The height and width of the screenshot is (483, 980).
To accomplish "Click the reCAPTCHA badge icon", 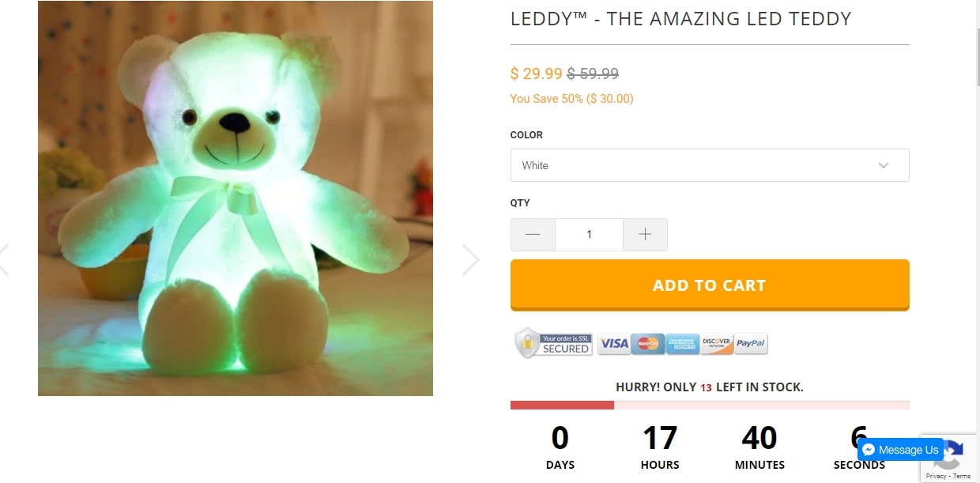I will click(954, 454).
